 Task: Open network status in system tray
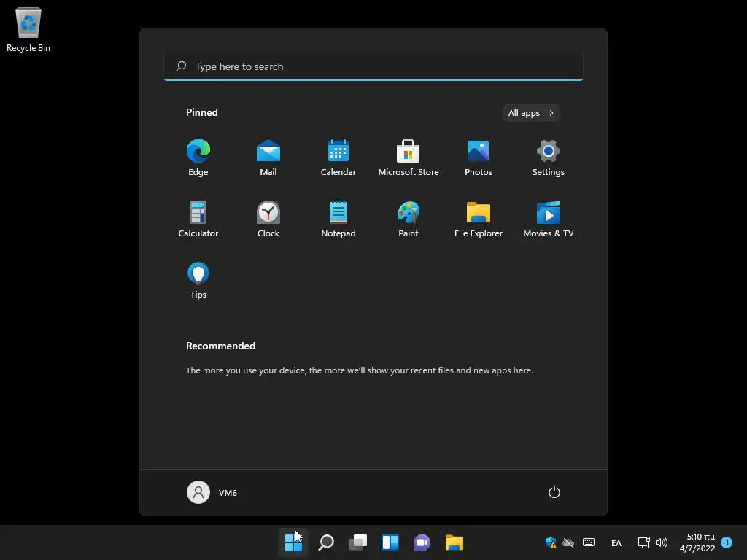tap(643, 542)
